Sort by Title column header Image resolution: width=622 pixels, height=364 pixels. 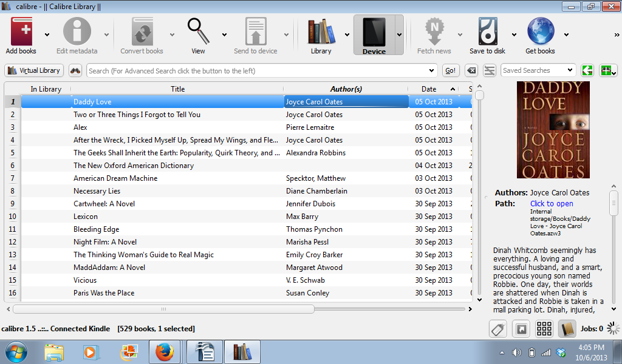coord(177,89)
